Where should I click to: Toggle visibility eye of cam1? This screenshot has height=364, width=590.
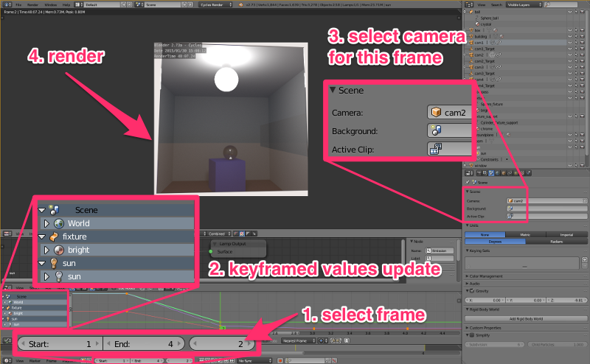[x=569, y=43]
